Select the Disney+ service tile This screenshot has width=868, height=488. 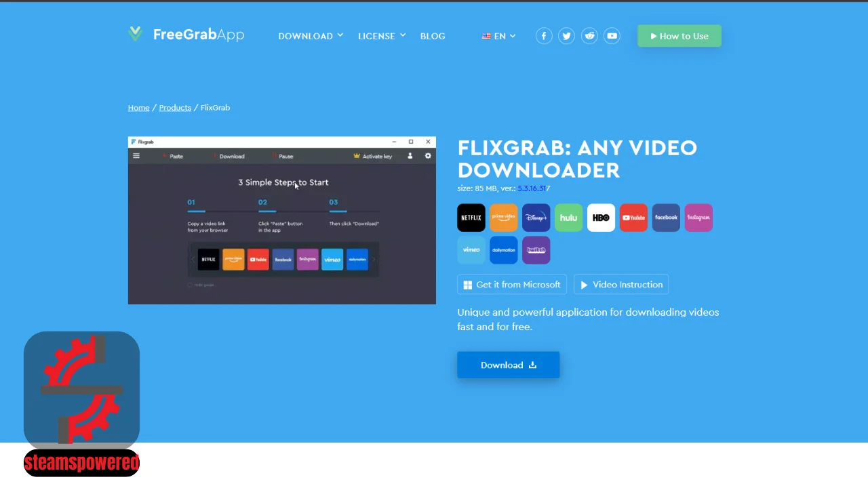point(536,218)
